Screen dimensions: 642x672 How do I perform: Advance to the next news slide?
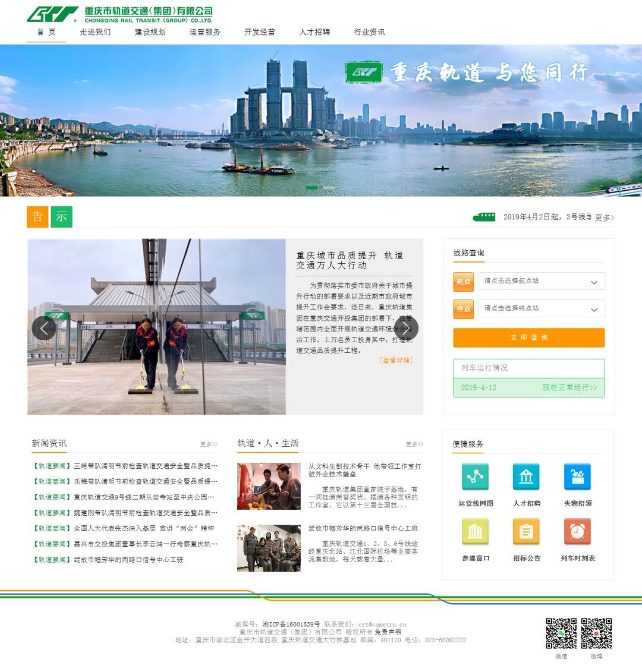406,328
